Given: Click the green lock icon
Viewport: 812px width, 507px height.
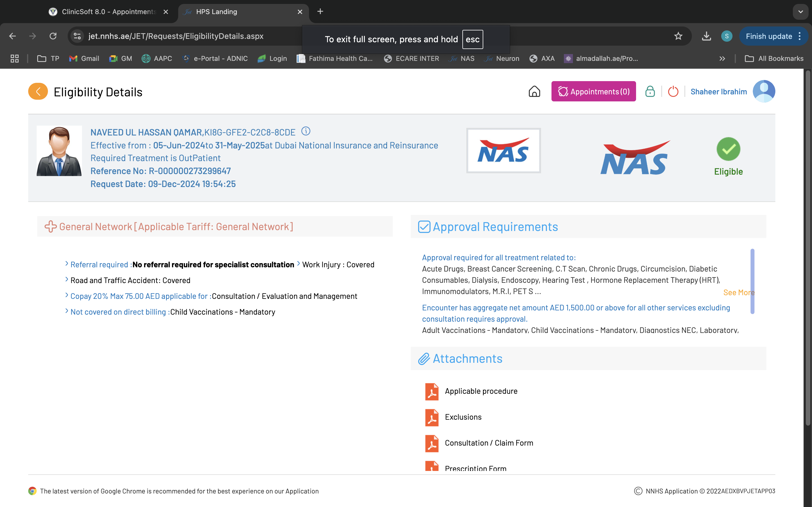Looking at the screenshot, I should click(x=650, y=92).
